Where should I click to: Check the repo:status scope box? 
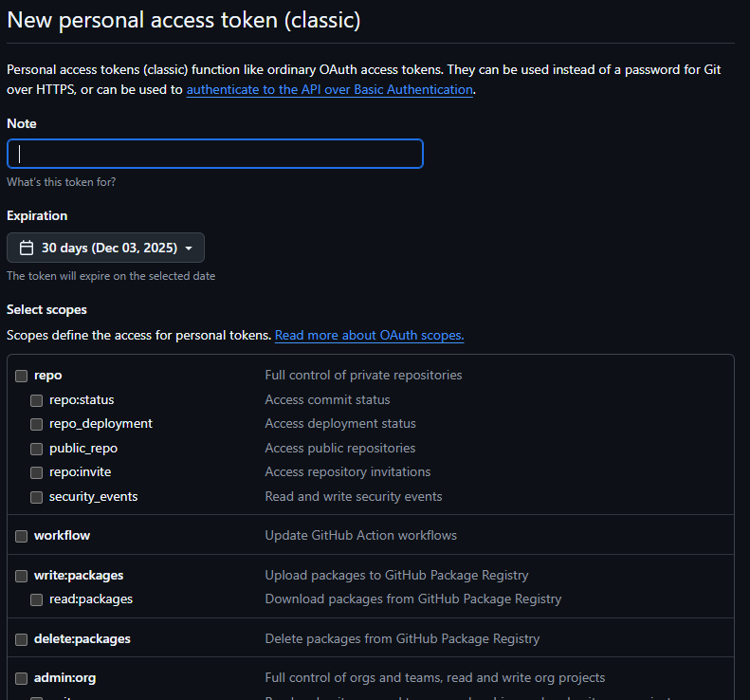pyautogui.click(x=36, y=400)
